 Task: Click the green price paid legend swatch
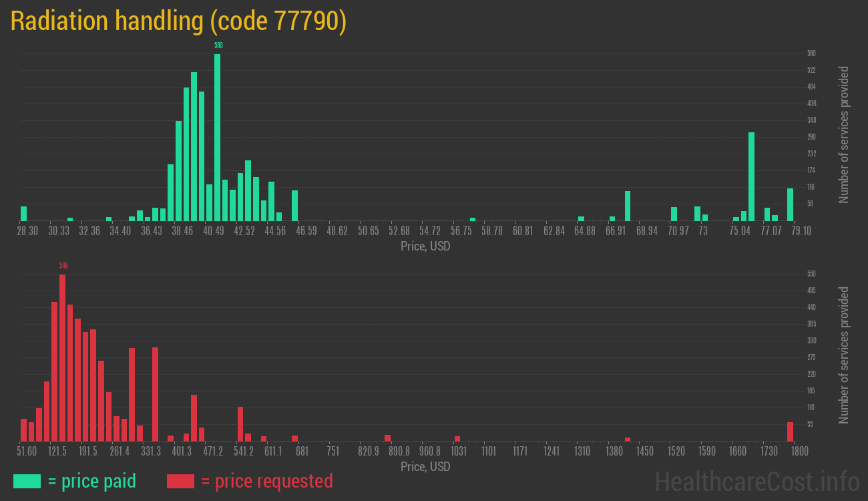tap(27, 481)
